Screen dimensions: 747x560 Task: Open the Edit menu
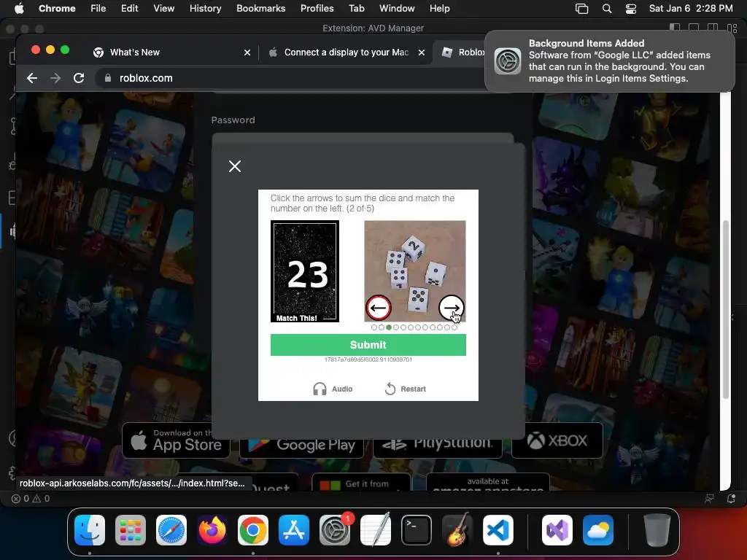coord(129,8)
